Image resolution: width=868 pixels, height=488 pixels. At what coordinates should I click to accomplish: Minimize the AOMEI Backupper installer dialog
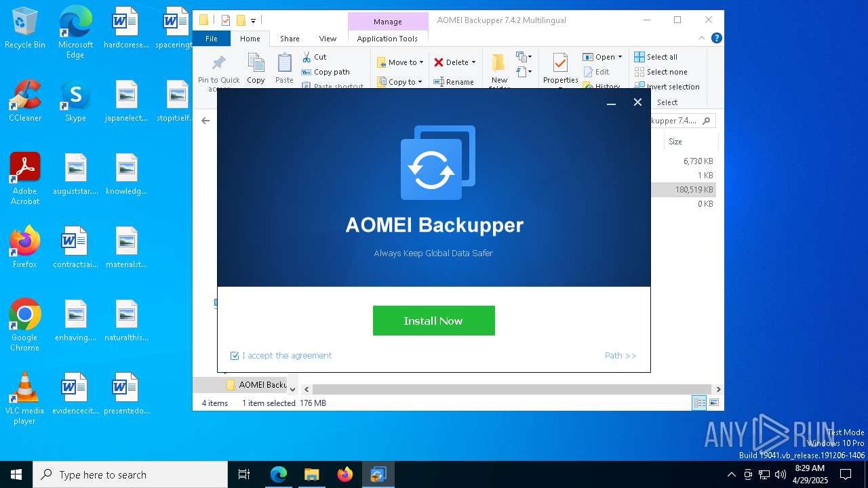[611, 102]
